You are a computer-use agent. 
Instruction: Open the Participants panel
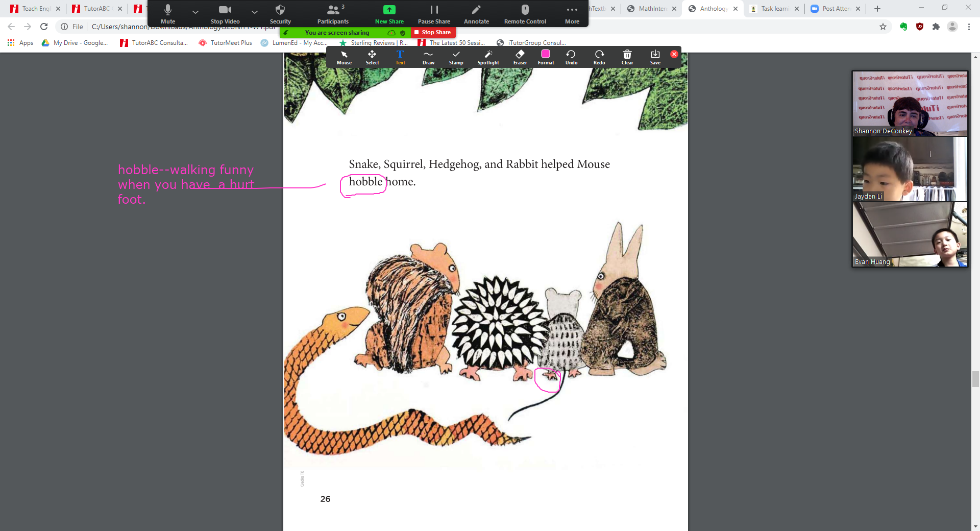tap(333, 14)
